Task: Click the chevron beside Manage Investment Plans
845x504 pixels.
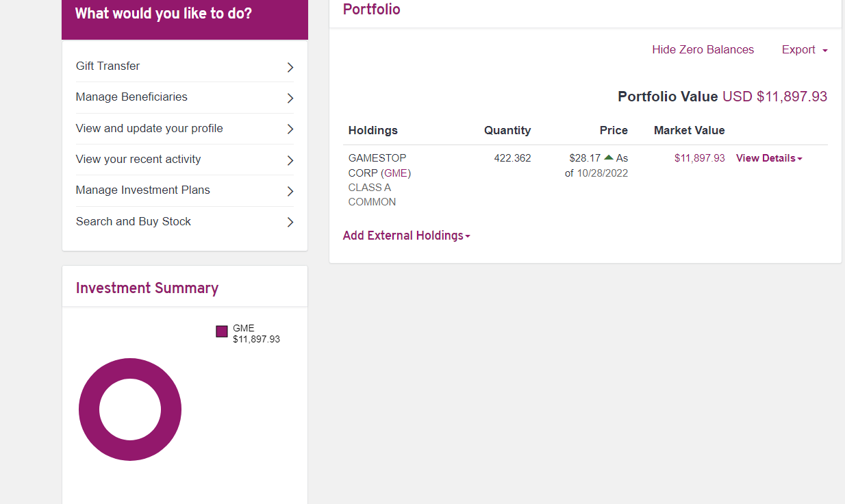Action: pos(290,191)
